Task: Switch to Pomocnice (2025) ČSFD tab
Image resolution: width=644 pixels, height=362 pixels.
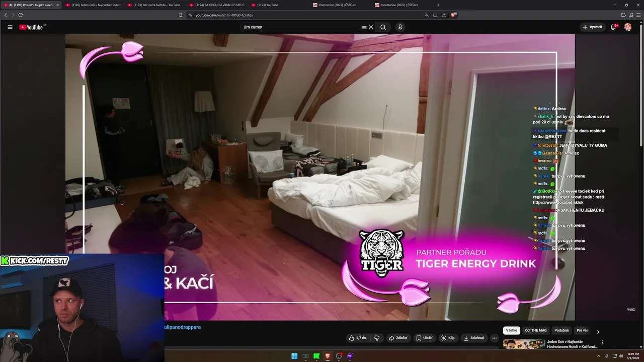Action: [341, 5]
